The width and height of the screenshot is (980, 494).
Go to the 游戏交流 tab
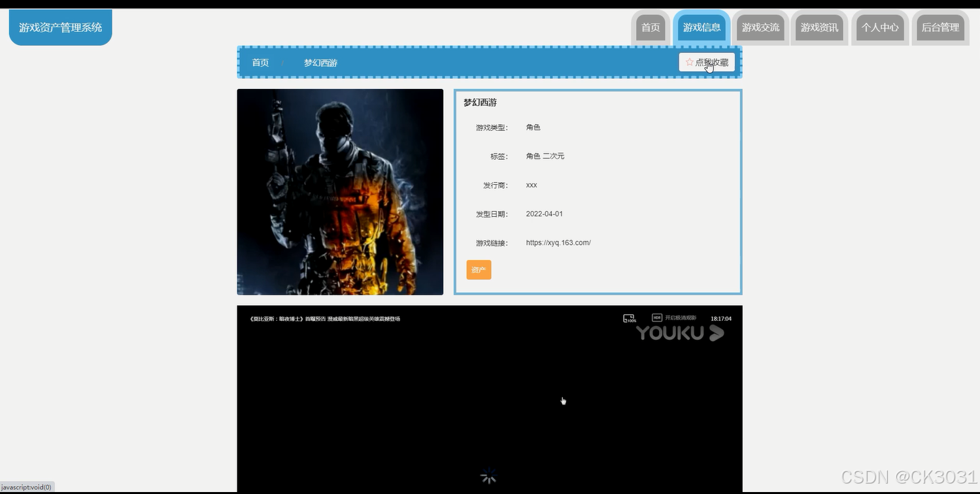coord(760,27)
